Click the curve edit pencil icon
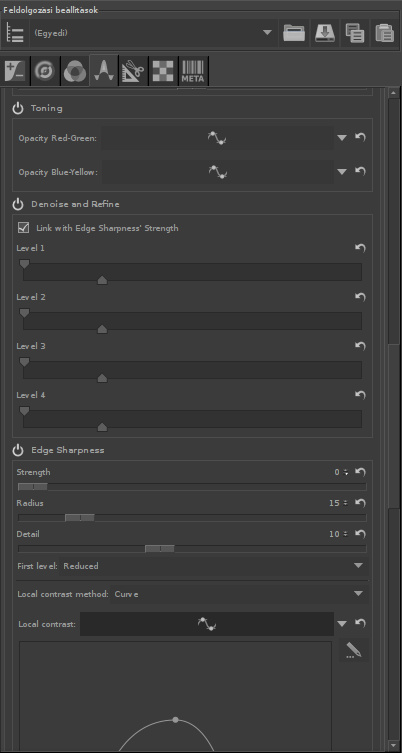 coord(354,650)
